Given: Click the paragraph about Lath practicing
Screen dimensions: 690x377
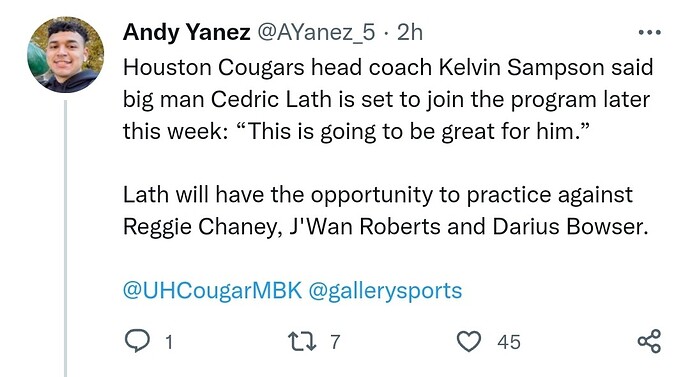Looking at the screenshot, I should point(386,211).
